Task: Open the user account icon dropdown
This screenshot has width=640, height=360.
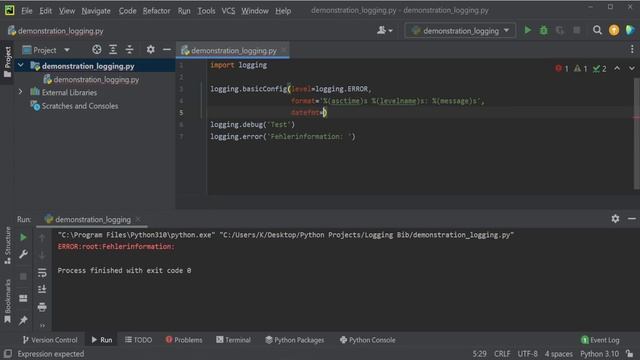Action: pos(384,30)
